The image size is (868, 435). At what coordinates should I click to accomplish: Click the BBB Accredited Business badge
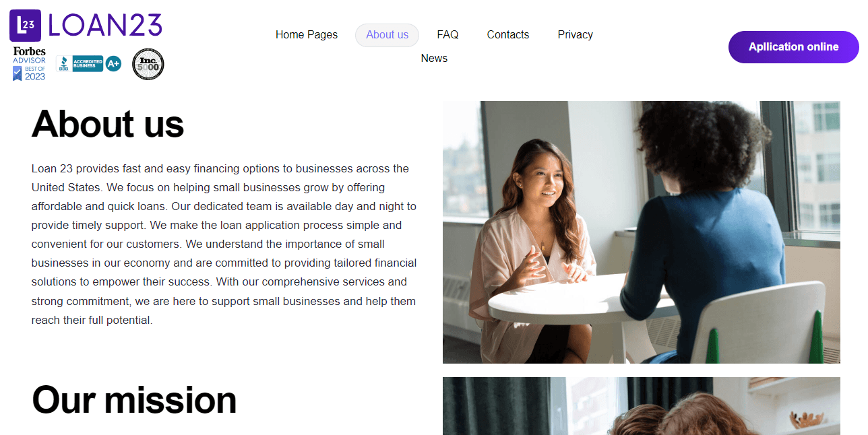[x=80, y=64]
